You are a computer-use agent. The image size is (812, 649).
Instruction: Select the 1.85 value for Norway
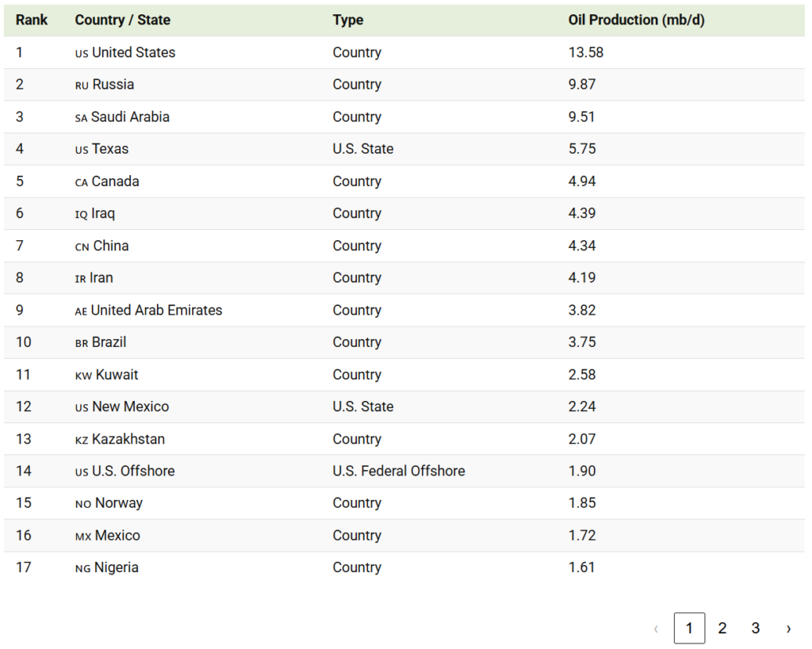(582, 503)
